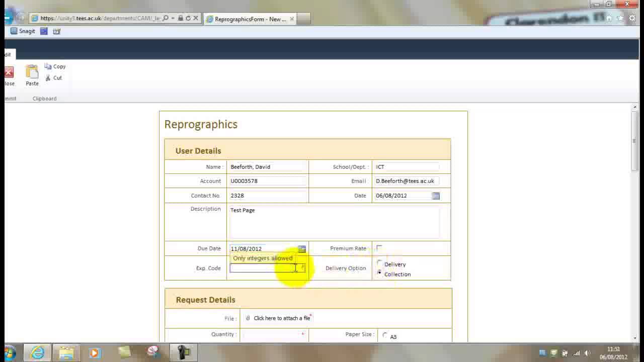This screenshot has height=362, width=644.
Task: Click the 'Request Details' section header
Action: click(206, 300)
